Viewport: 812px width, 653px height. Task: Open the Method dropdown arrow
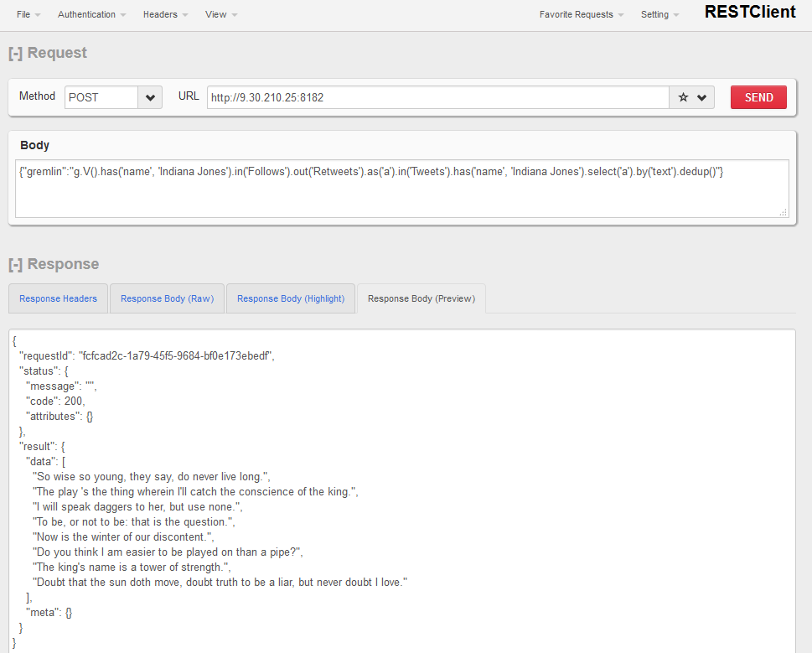150,97
